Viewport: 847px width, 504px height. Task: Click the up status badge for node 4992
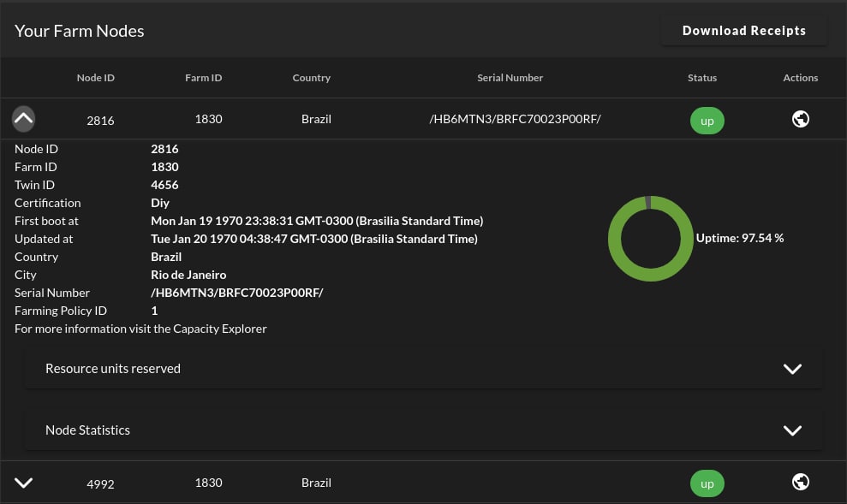(707, 483)
